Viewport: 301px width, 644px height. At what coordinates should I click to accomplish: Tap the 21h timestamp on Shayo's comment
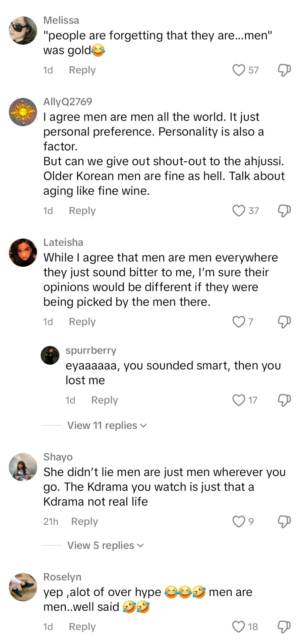[x=51, y=521]
